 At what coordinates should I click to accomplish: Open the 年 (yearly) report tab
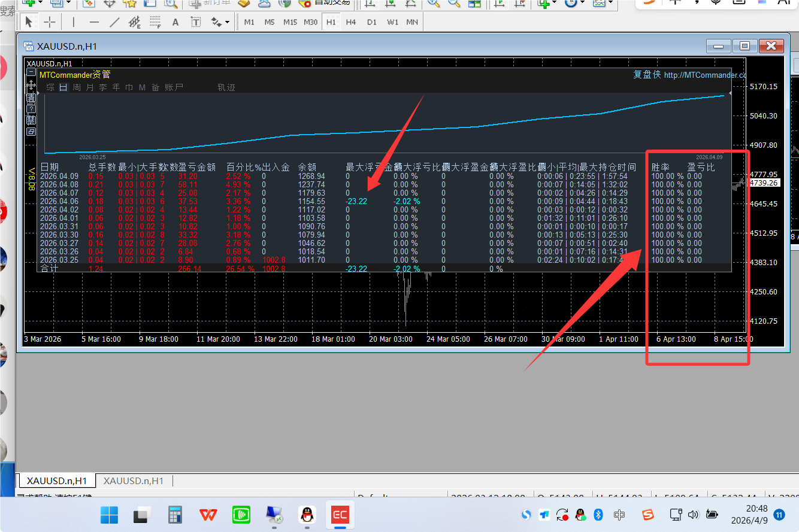pos(116,87)
